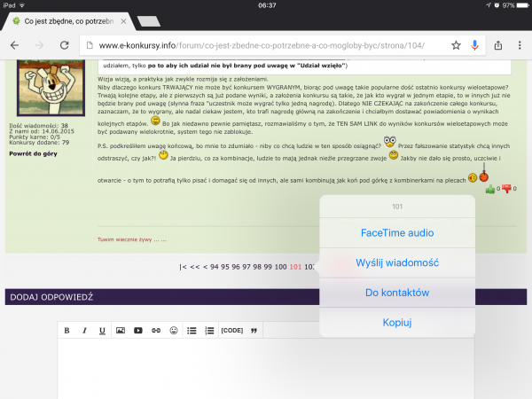Insert a quote block

254,331
